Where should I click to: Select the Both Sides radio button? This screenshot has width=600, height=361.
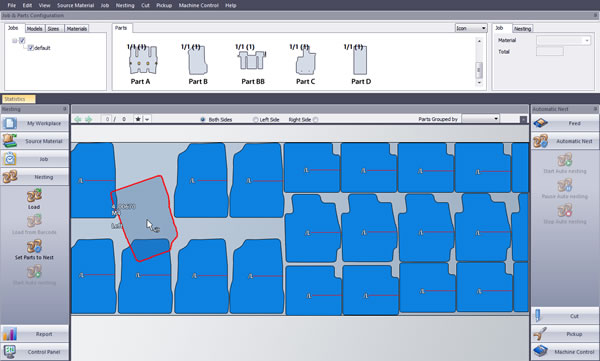coord(203,119)
